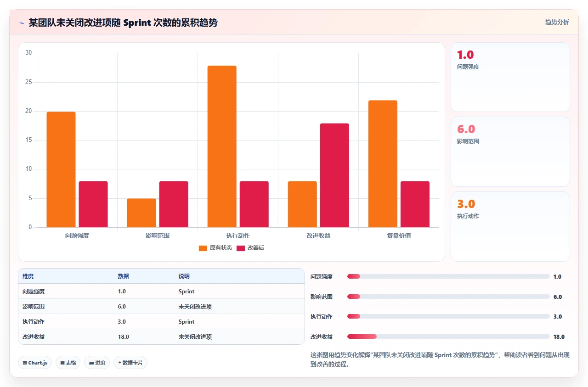This screenshot has height=387, width=588.
Task: Toggle the 原有状态 legend series
Action: (215, 248)
